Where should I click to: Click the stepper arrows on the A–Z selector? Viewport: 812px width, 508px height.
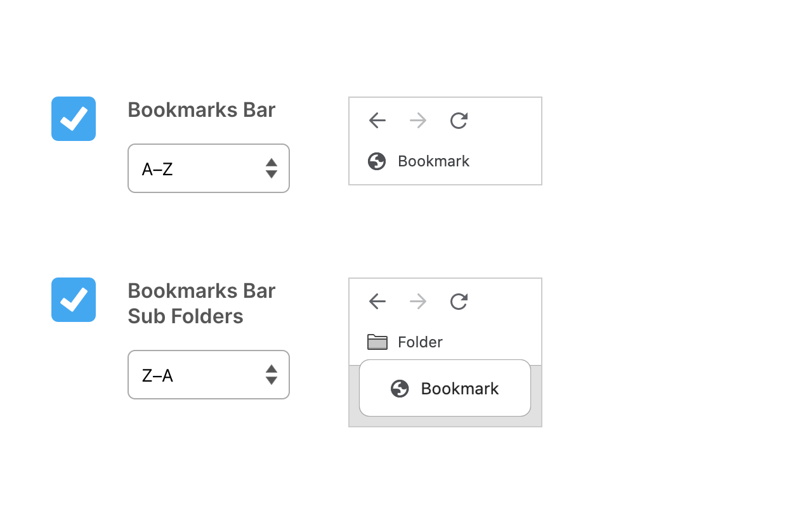coord(272,168)
